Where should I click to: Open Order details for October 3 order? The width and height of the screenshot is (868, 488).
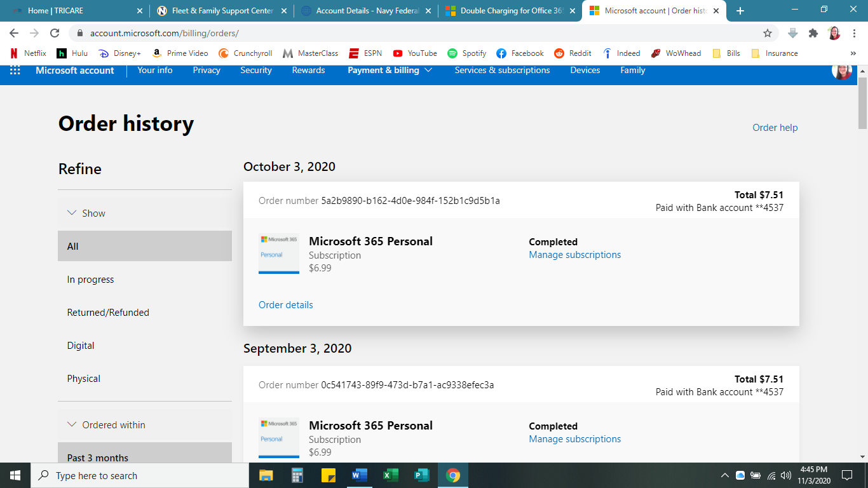coord(286,305)
